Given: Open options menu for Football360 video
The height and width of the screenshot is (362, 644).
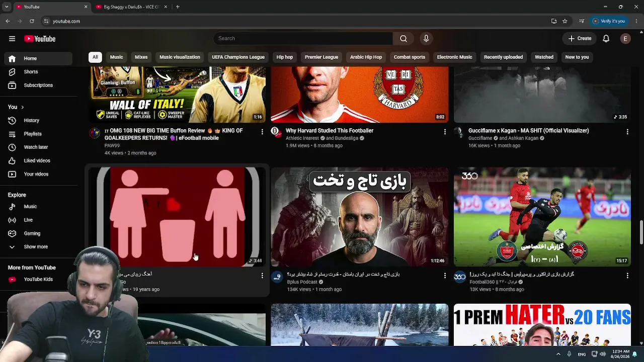Looking at the screenshot, I should (627, 276).
